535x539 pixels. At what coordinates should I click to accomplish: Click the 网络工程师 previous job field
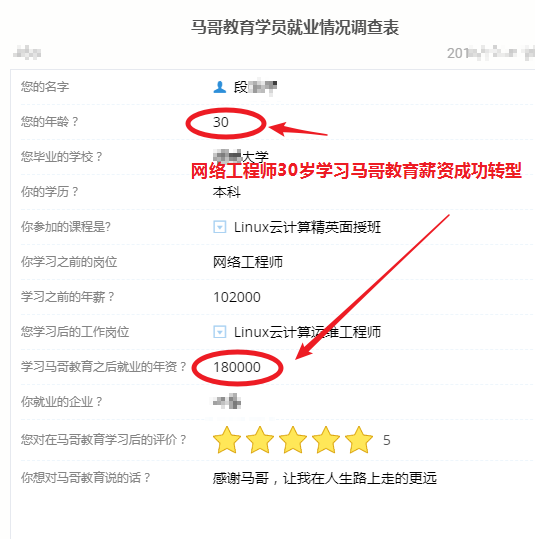click(x=248, y=262)
